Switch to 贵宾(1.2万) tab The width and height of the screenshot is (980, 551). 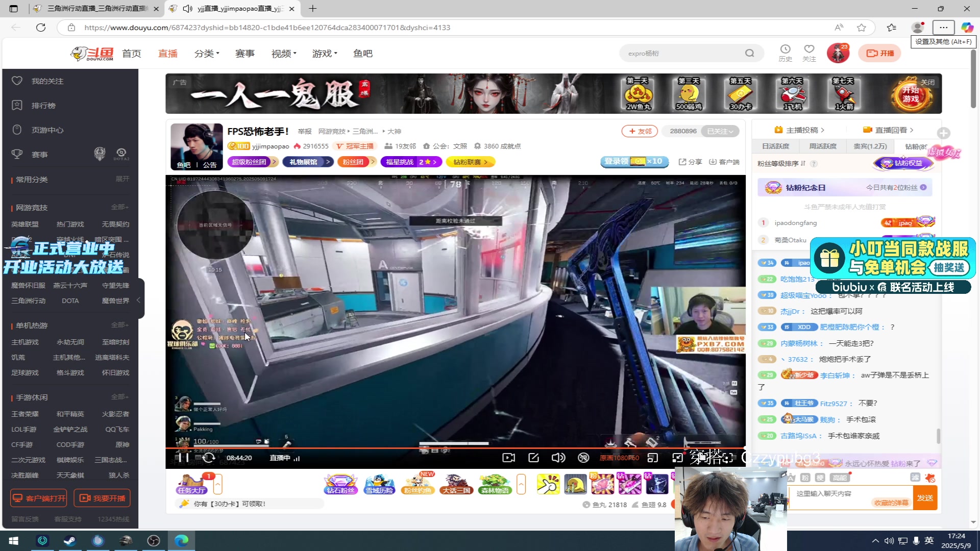(870, 146)
